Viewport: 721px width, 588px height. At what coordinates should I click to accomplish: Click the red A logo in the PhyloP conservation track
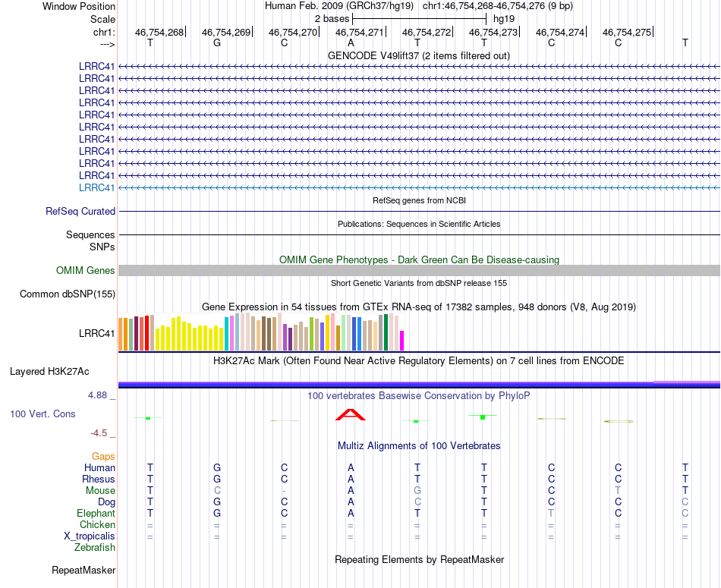click(x=351, y=414)
